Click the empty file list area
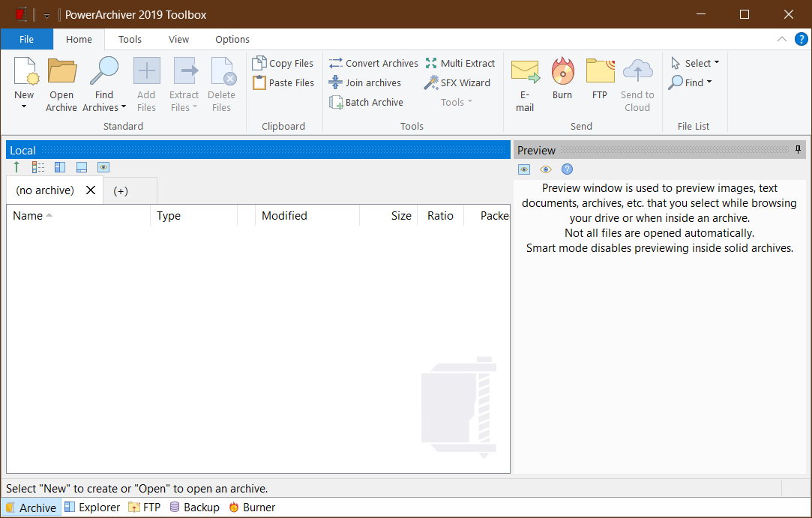Viewport: 812px width, 518px height. tap(258, 349)
